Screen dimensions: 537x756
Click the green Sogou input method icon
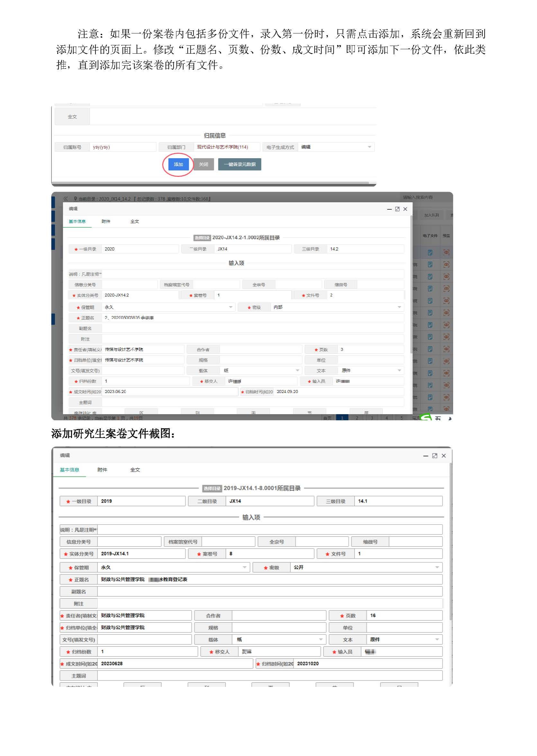425,417
